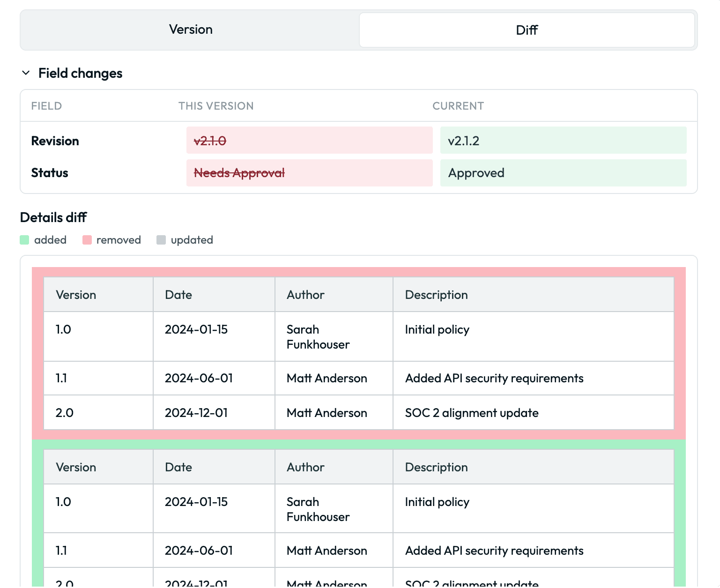This screenshot has width=720, height=588.
Task: Click the Details diff heading
Action: [x=53, y=217]
